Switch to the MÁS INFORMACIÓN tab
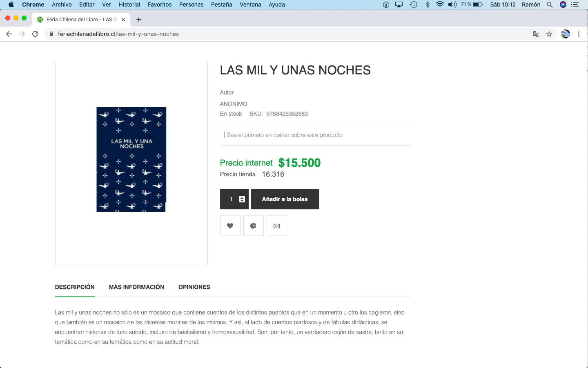 136,287
